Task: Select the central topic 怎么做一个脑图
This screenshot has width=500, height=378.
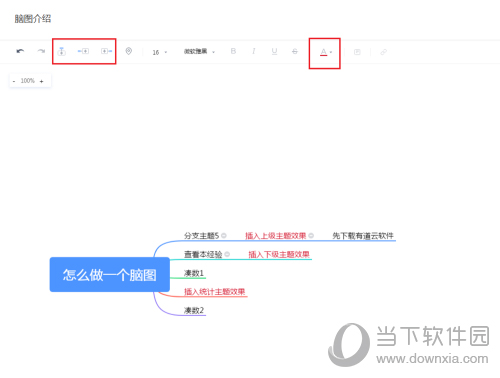Action: tap(110, 275)
